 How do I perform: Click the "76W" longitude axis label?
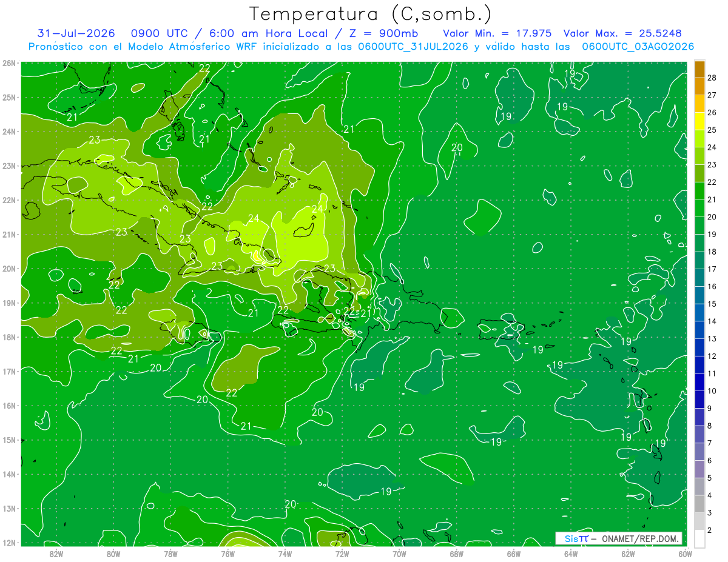227,554
